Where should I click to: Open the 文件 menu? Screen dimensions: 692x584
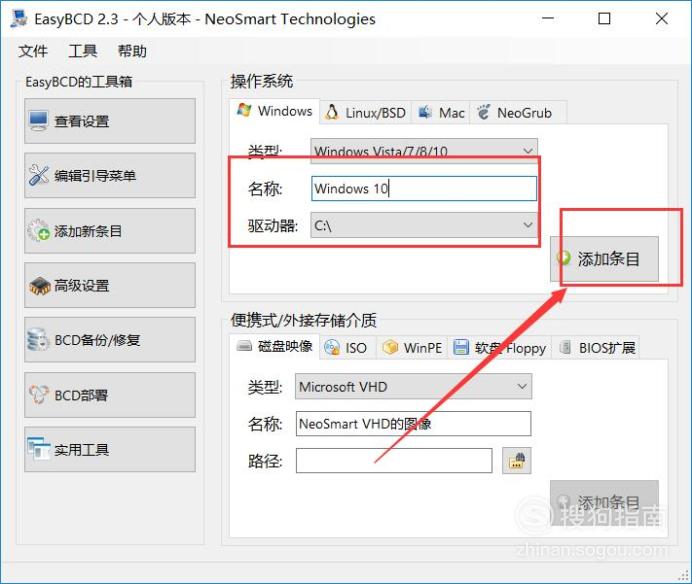[33, 51]
